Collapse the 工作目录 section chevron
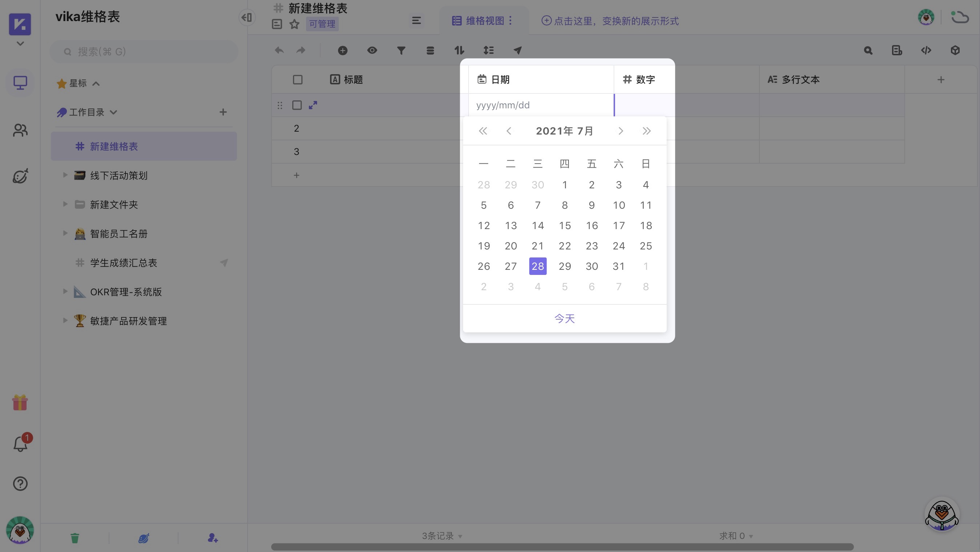The image size is (980, 552). pos(113,112)
